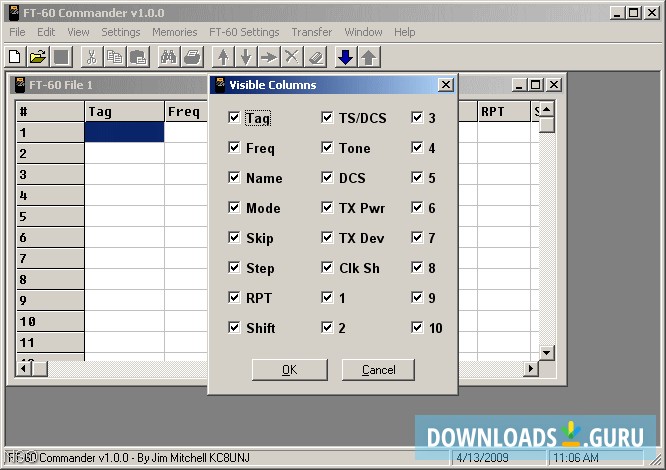Click the delete X toolbar icon

292,57
